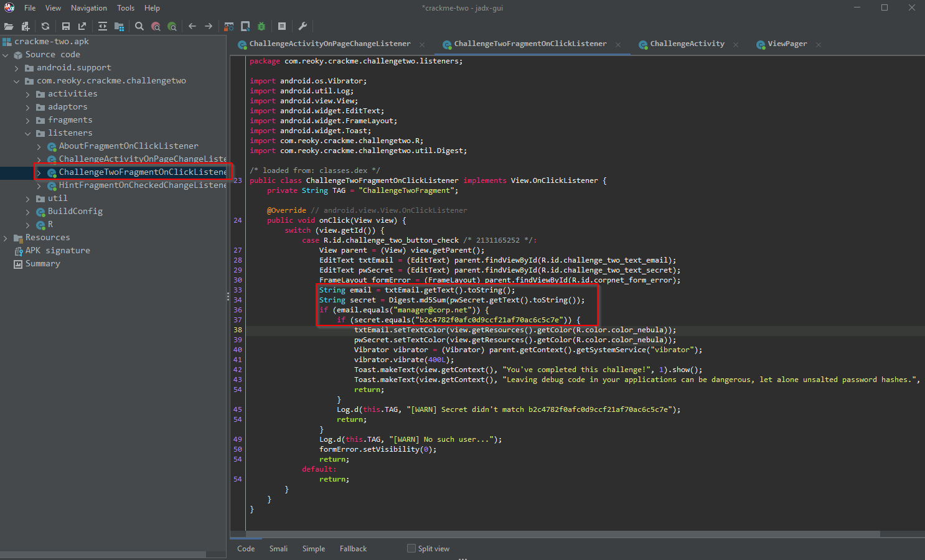The width and height of the screenshot is (925, 560).
Task: Open Text search via magnifier icon
Action: [x=139, y=26]
